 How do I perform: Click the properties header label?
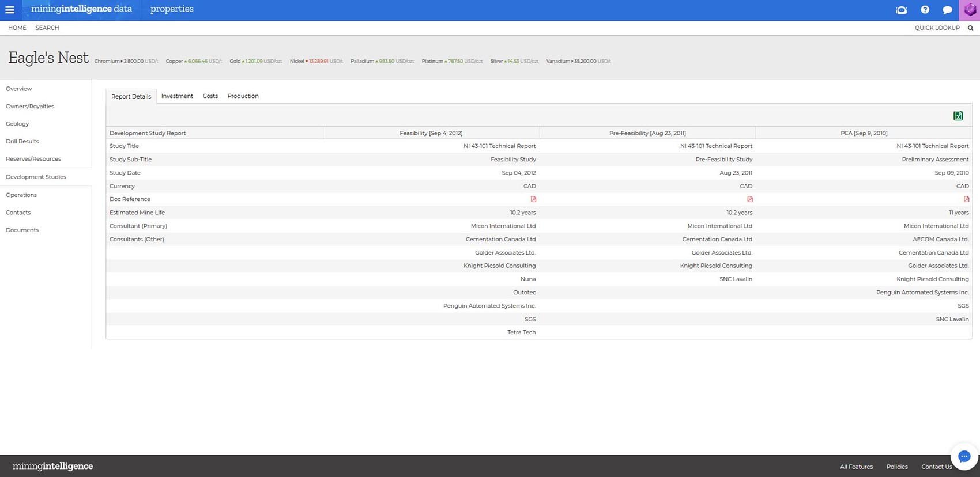point(172,9)
